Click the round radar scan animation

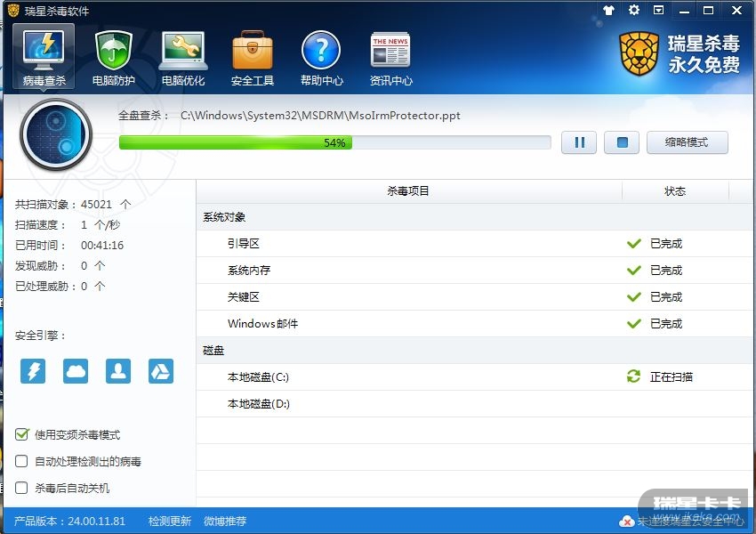[x=56, y=134]
